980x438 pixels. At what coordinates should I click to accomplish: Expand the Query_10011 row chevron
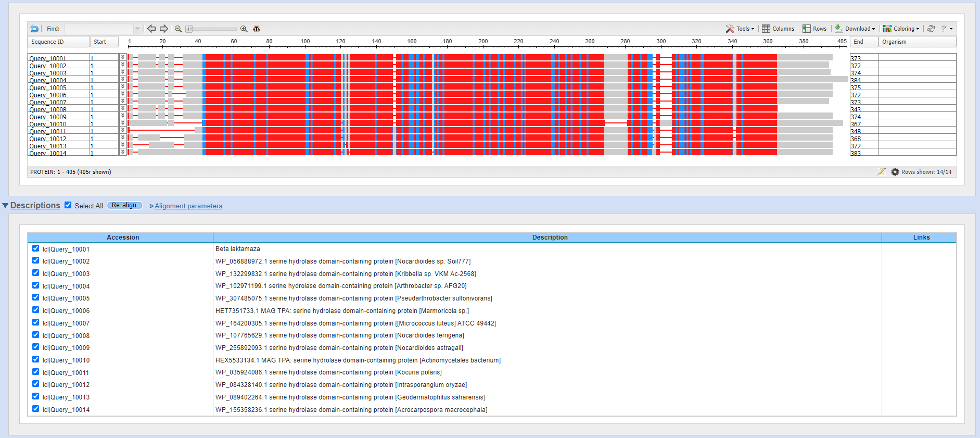point(123,130)
